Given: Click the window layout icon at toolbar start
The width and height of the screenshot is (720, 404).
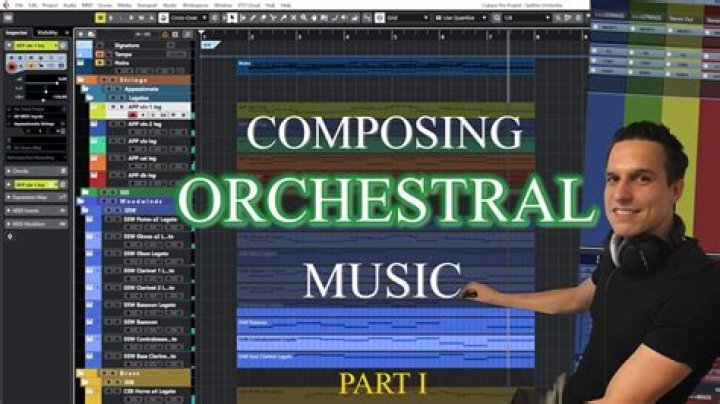Looking at the screenshot, I should point(8,18).
